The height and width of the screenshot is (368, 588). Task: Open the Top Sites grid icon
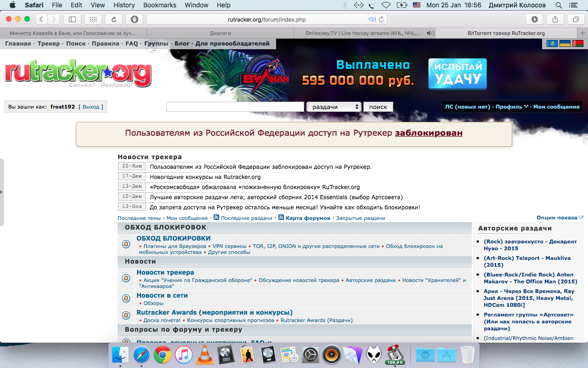[x=93, y=19]
